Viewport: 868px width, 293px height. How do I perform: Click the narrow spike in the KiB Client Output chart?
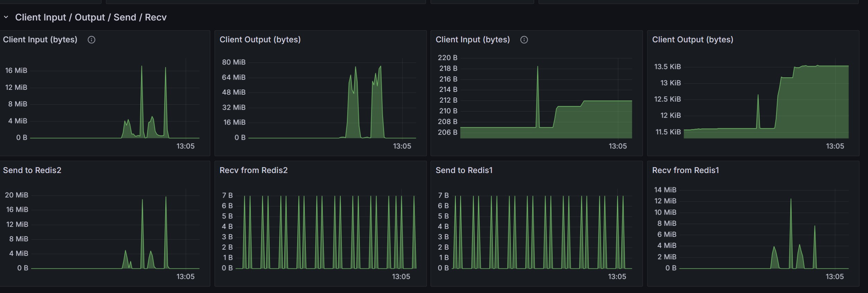[x=758, y=96]
